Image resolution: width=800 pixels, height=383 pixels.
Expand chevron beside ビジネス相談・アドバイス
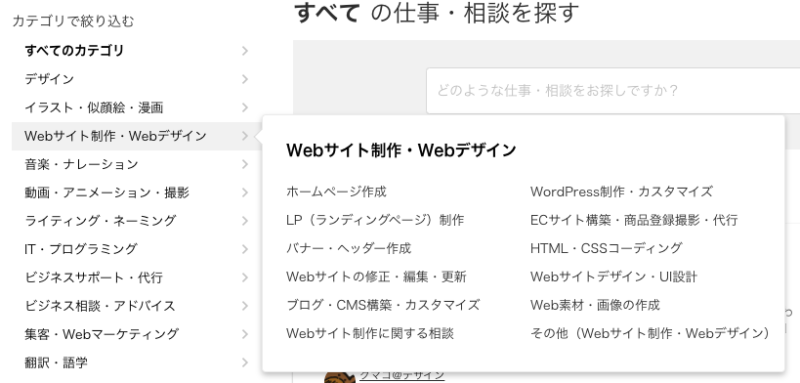tap(245, 306)
